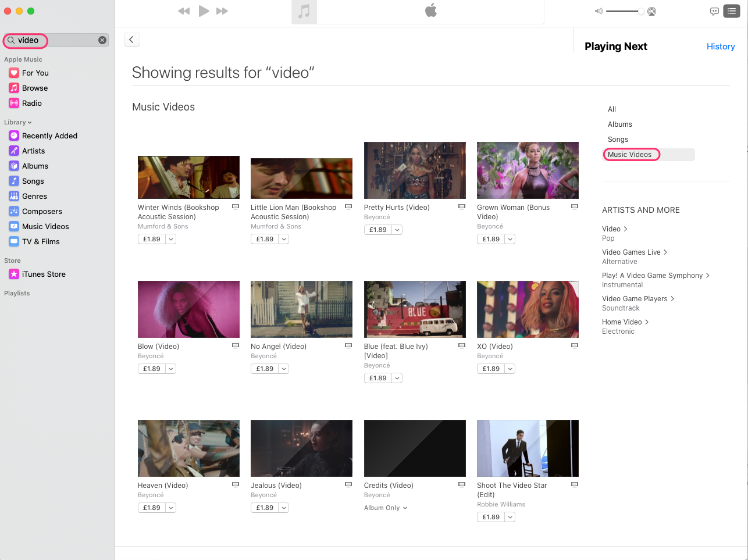
Task: Adjust the volume slider
Action: coord(624,11)
